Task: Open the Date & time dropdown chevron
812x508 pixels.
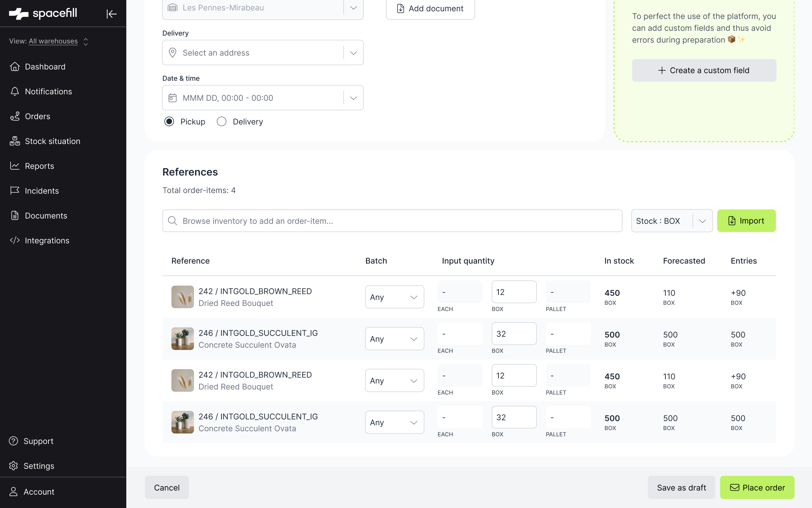Action: tap(353, 98)
